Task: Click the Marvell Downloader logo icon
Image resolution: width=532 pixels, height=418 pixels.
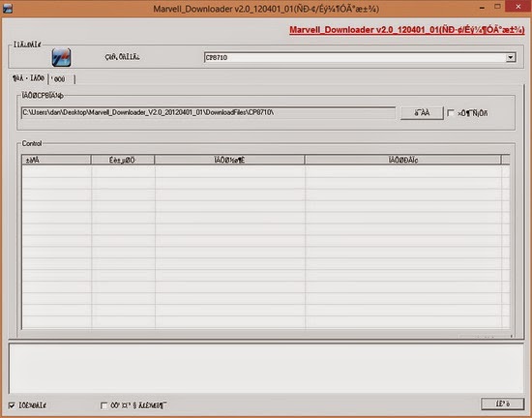Action: point(61,57)
